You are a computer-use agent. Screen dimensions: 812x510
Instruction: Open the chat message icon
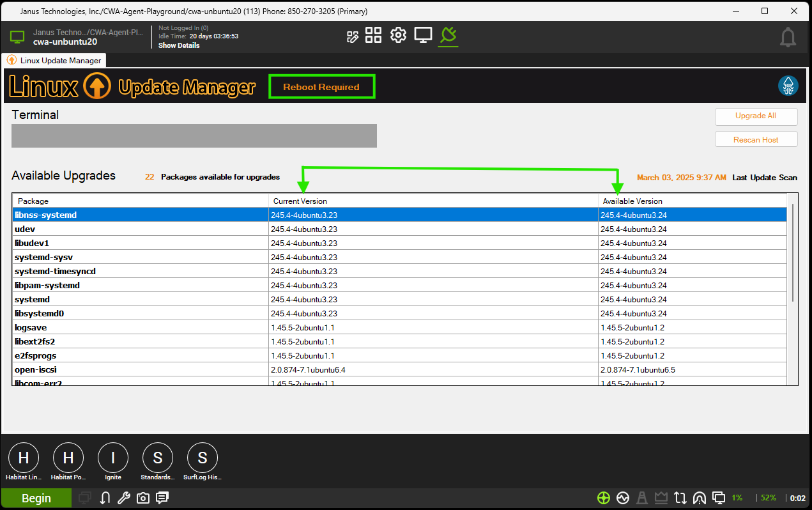(x=162, y=498)
